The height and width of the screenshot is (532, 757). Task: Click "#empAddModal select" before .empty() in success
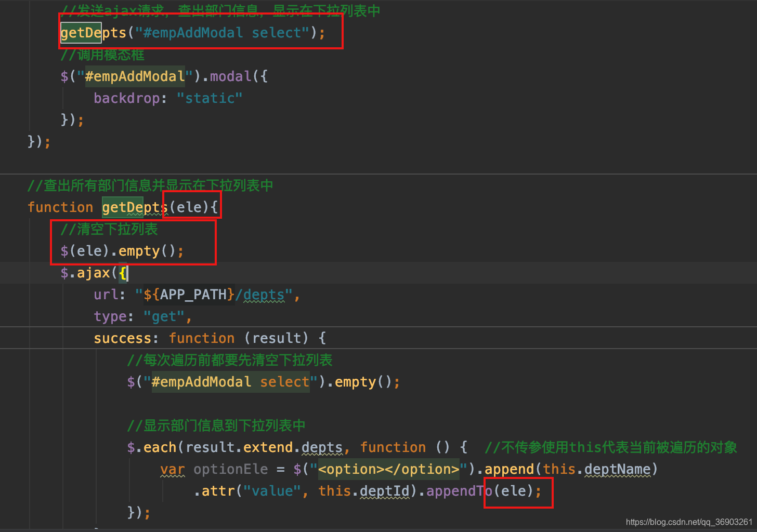coord(230,382)
